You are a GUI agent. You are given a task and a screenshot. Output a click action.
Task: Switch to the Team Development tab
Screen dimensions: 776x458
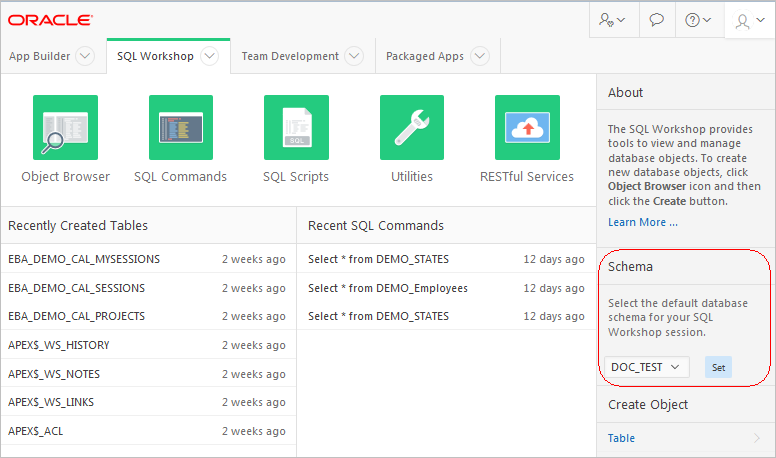pos(288,57)
